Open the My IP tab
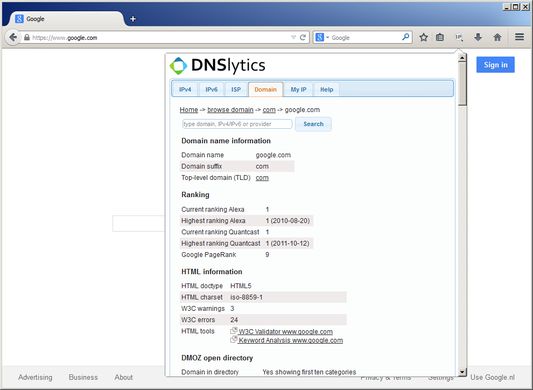This screenshot has width=533, height=390. click(298, 89)
